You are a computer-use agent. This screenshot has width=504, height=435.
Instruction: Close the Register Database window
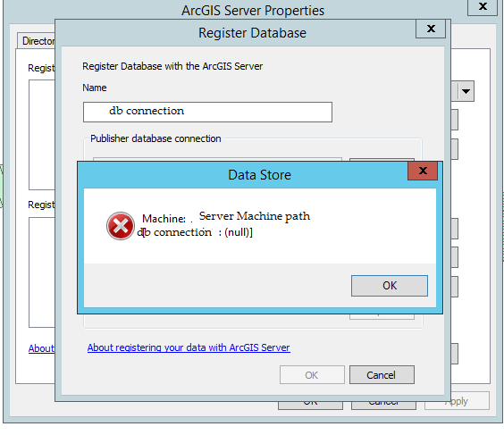point(431,29)
